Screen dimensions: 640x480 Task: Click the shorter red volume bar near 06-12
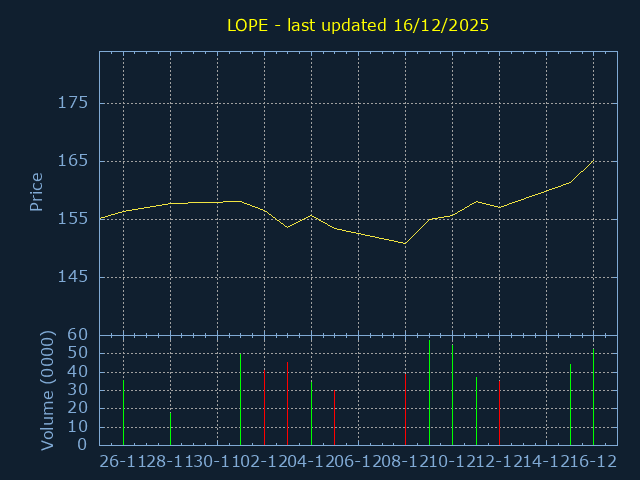[334, 417]
